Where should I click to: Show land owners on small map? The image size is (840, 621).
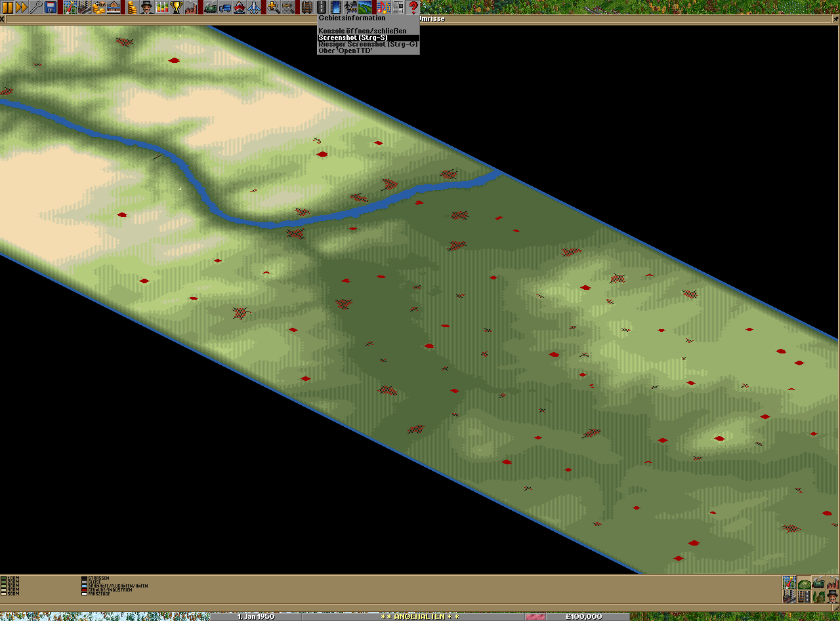(x=833, y=596)
